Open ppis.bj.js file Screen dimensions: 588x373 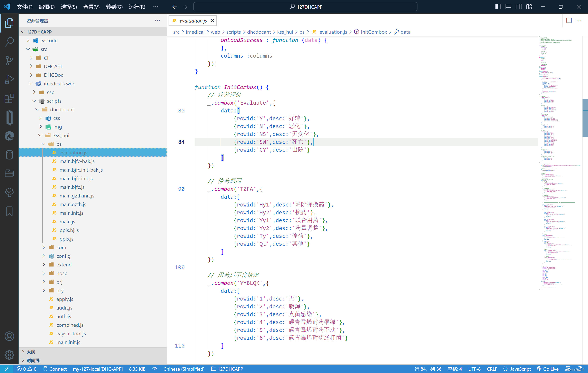[93, 230]
